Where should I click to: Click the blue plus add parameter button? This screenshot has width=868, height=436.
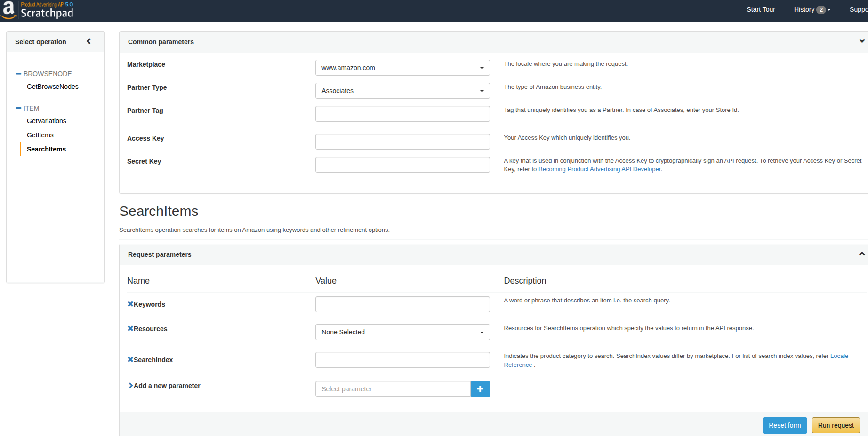480,389
